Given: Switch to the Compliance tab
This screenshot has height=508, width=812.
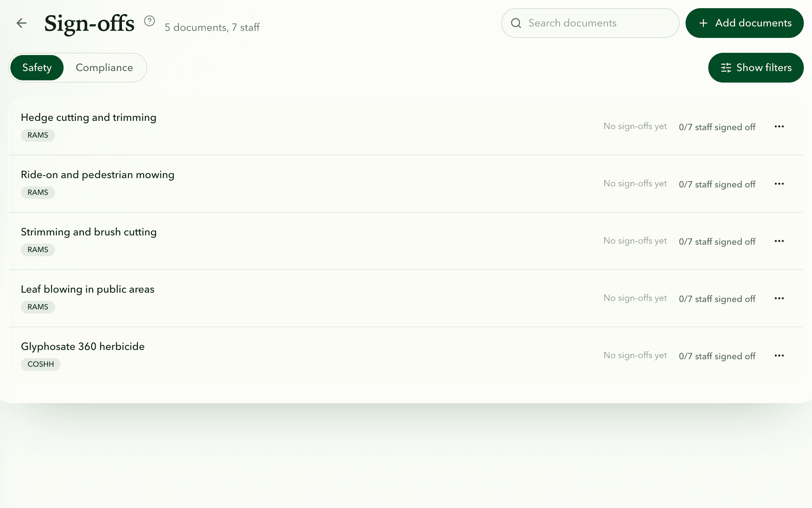Looking at the screenshot, I should click(x=104, y=68).
